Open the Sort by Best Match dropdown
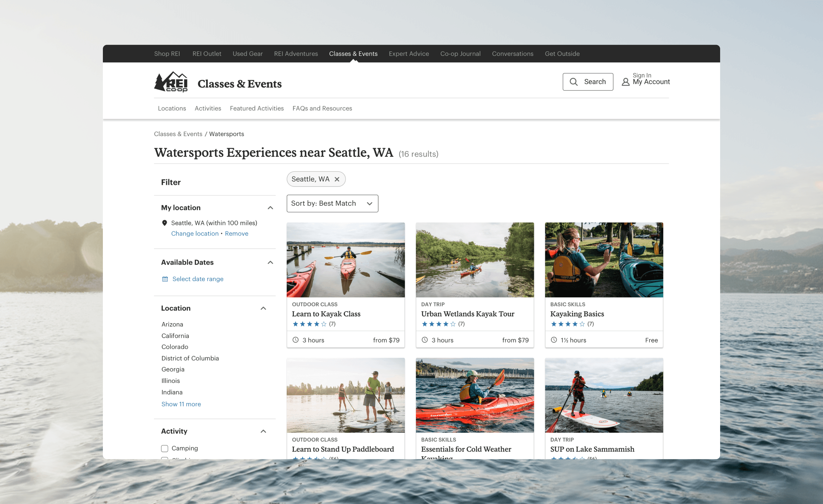 332,203
